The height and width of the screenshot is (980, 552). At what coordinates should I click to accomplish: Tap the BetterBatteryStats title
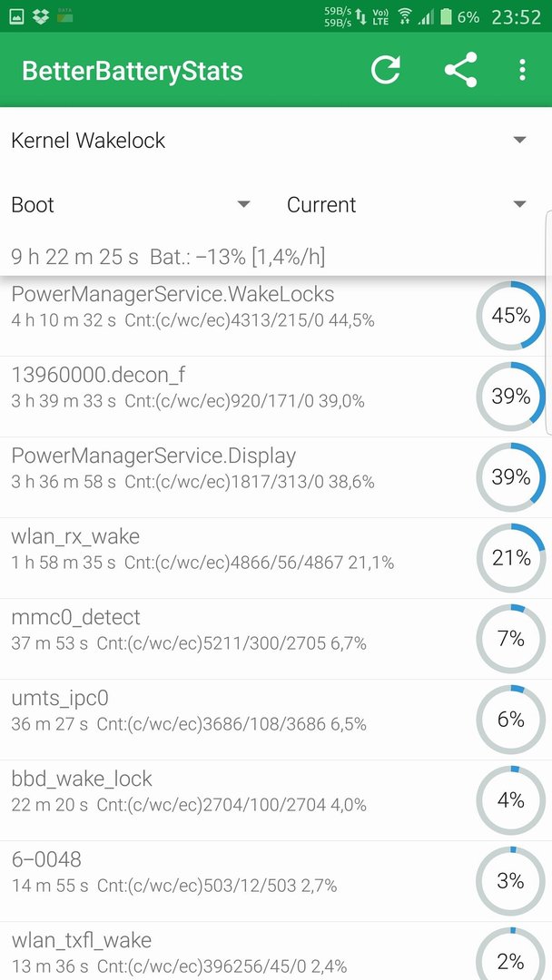[132, 71]
